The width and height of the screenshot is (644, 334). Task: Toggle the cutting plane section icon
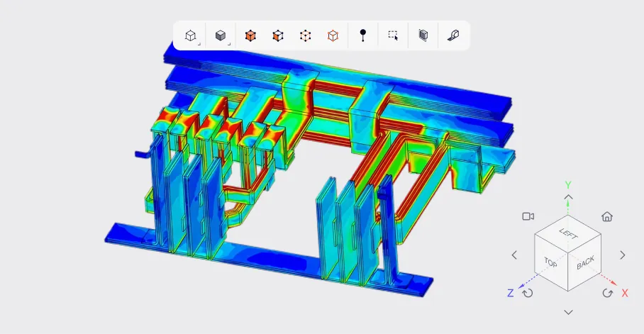[x=423, y=35]
